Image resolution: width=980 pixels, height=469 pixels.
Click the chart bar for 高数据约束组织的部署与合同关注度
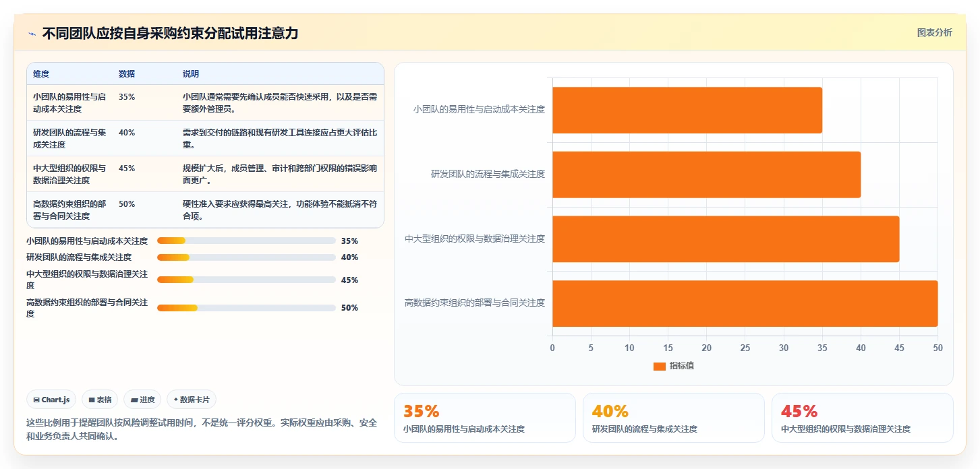pyautogui.click(x=745, y=303)
